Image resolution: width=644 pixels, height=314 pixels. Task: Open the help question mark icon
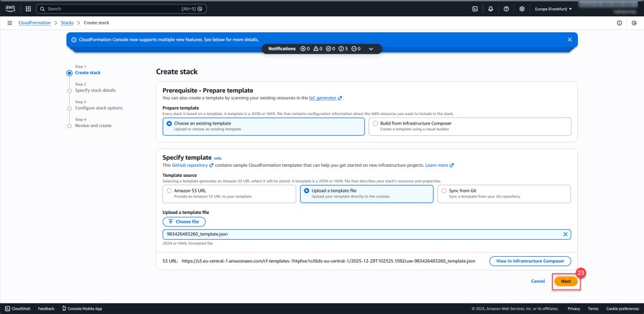coord(506,9)
